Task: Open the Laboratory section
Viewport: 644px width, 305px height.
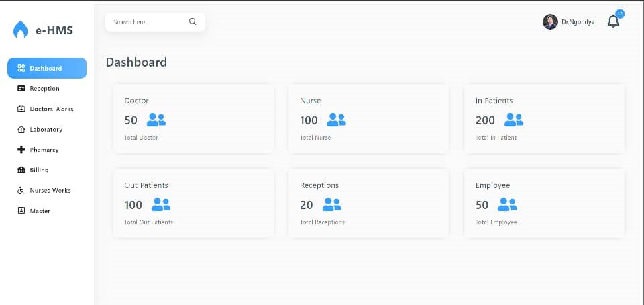Action: coord(46,130)
